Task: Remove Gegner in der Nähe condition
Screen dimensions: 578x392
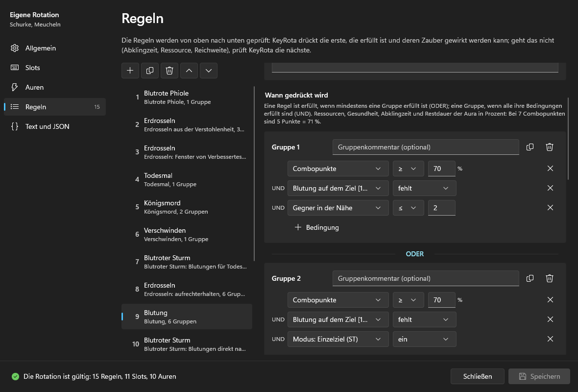Action: click(x=550, y=208)
